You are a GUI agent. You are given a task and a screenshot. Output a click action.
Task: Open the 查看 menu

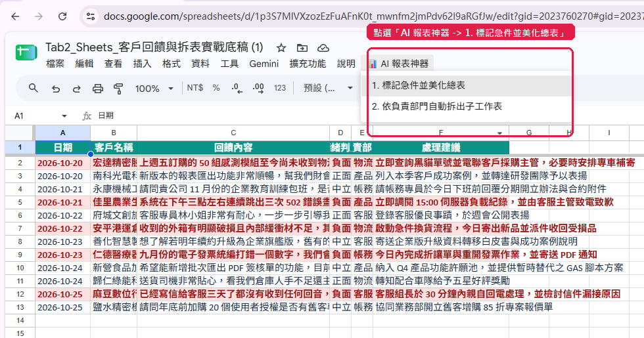(x=113, y=64)
